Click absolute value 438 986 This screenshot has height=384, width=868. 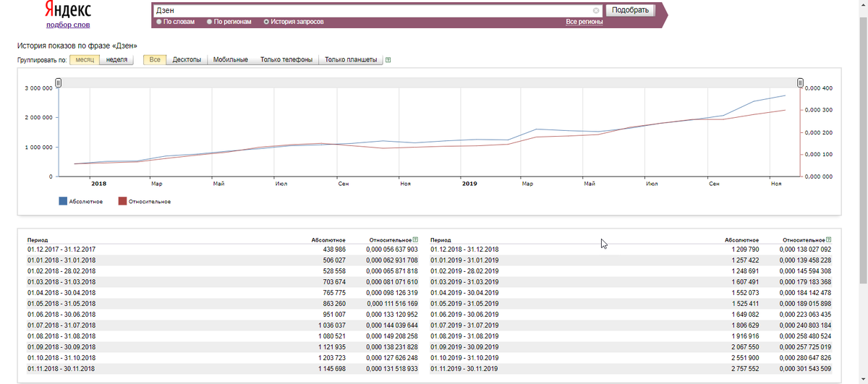click(x=333, y=249)
